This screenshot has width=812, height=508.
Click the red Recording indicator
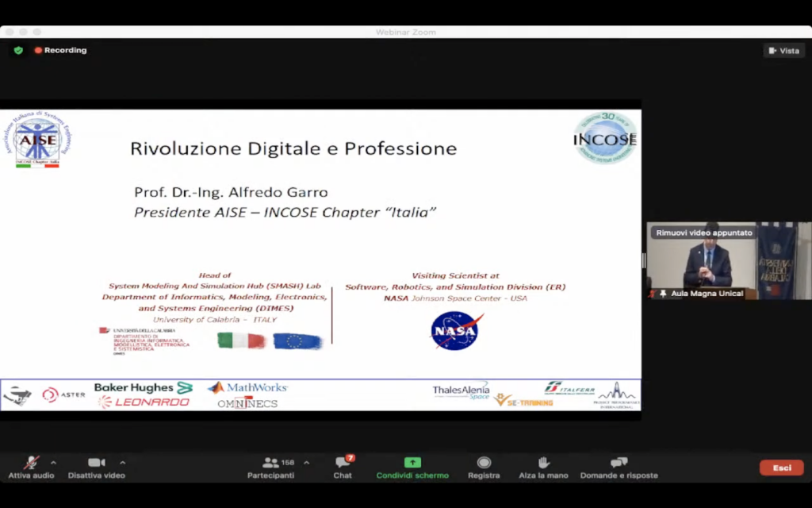coord(60,50)
